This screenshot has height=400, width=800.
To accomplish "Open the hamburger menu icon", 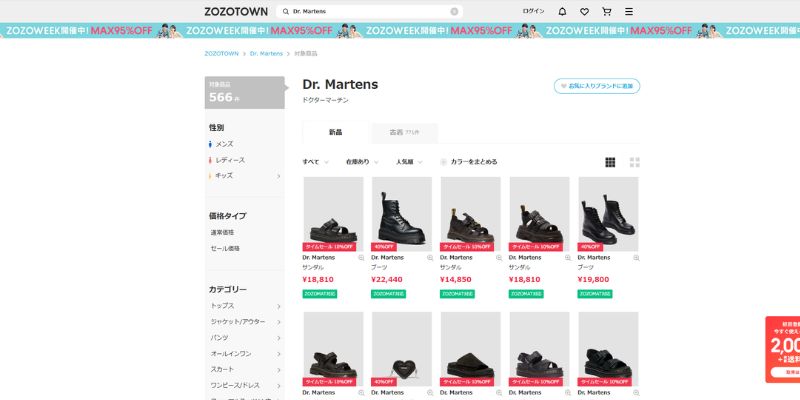I will point(629,11).
